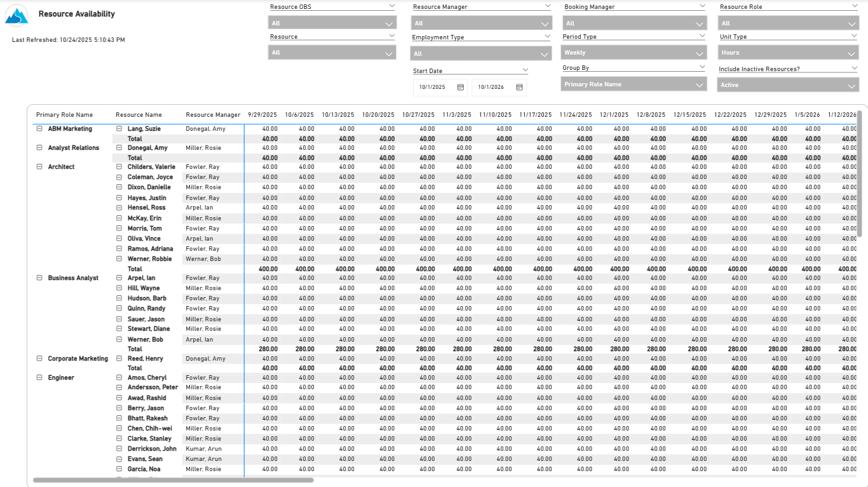The image size is (868, 487).
Task: Collapse the Engineer role group
Action: pos(39,378)
